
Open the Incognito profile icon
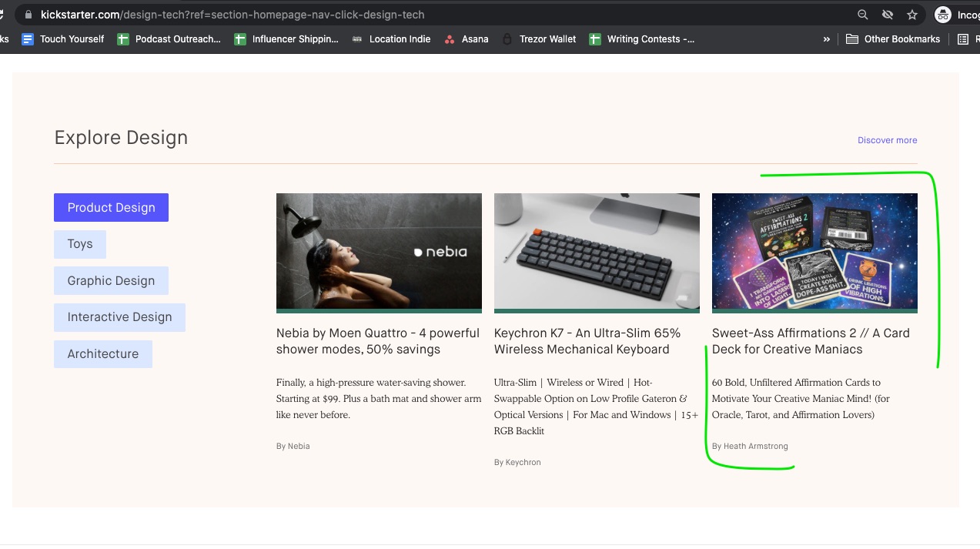tap(942, 15)
